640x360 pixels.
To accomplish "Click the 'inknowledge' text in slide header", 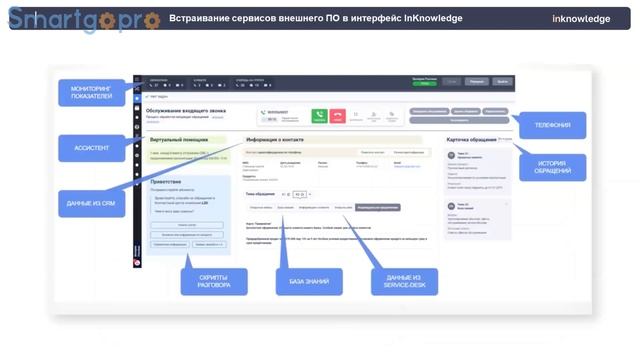I will [581, 19].
